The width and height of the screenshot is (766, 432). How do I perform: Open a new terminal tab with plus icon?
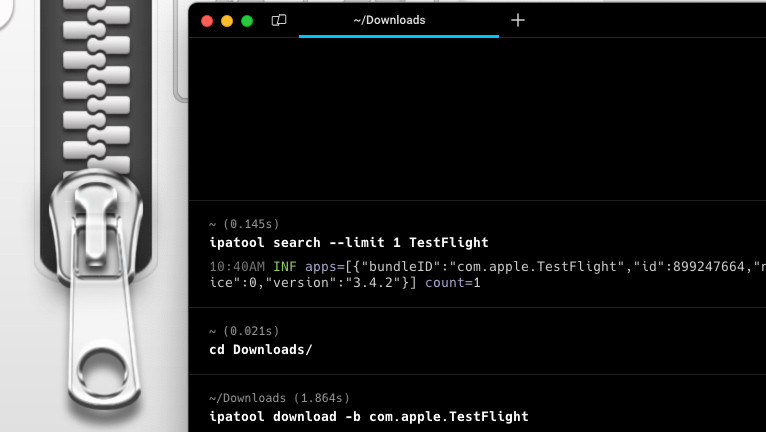pyautogui.click(x=518, y=20)
